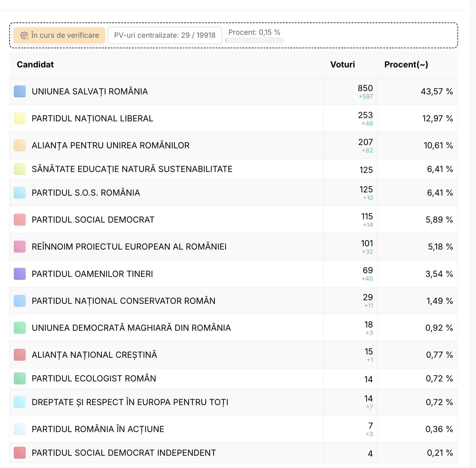The width and height of the screenshot is (476, 468).
Task: Select the UNIUNEA SALVAȚI ROMÂNIA name
Action: tap(90, 91)
